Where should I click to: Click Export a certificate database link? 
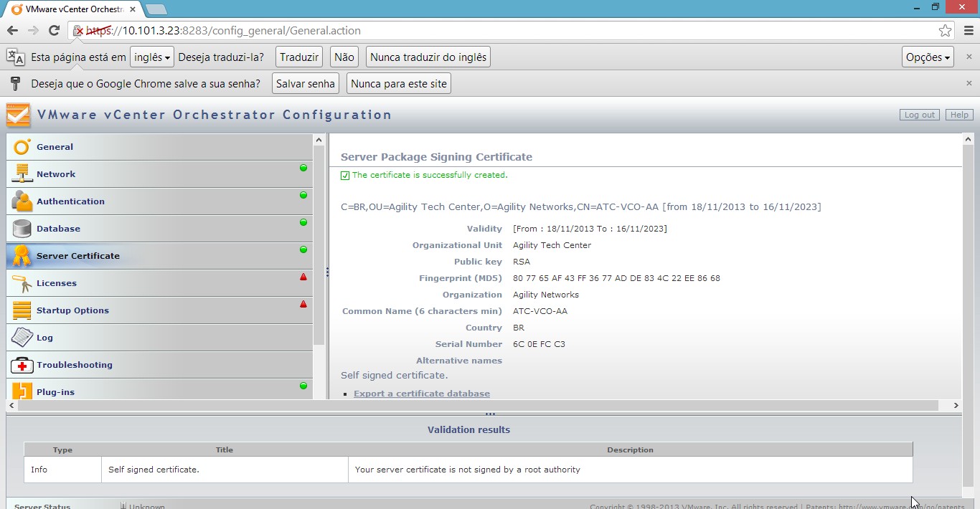coord(422,394)
